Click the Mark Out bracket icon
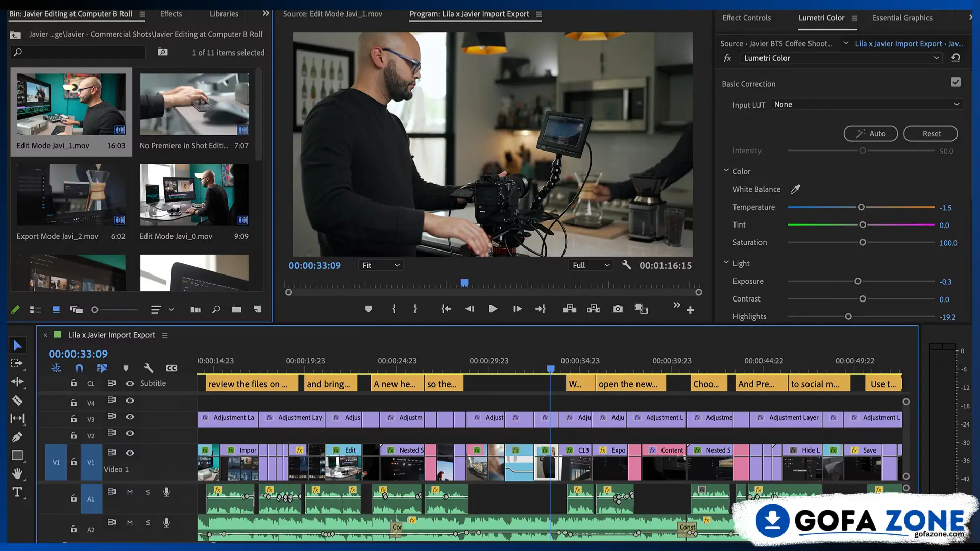 (x=415, y=309)
